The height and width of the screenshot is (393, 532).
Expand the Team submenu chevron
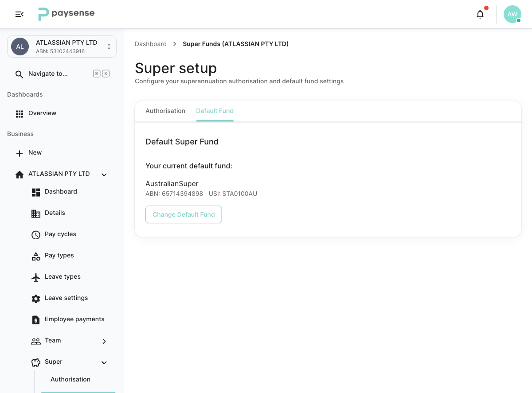(104, 341)
